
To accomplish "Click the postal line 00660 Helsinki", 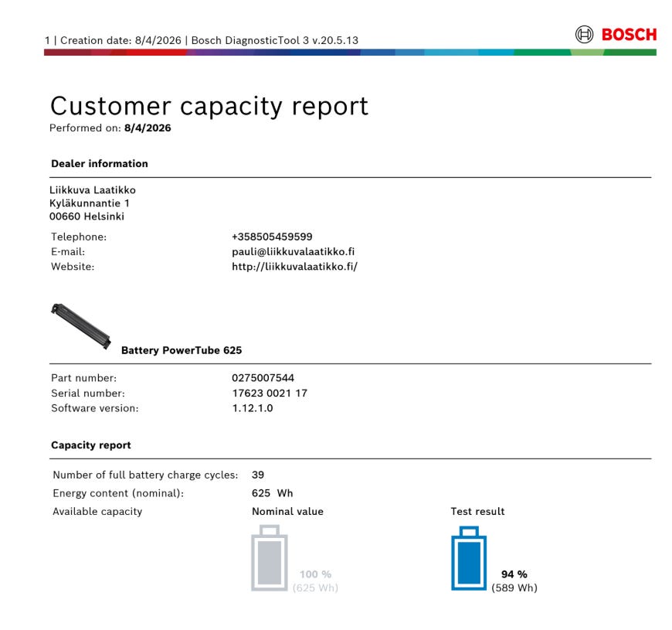I will click(x=87, y=216).
